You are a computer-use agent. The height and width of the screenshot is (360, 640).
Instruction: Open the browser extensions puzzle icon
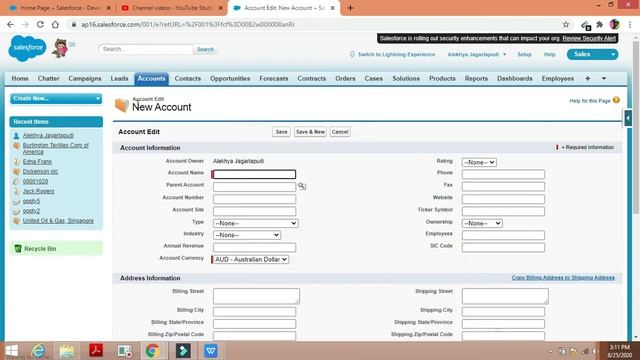pos(600,24)
